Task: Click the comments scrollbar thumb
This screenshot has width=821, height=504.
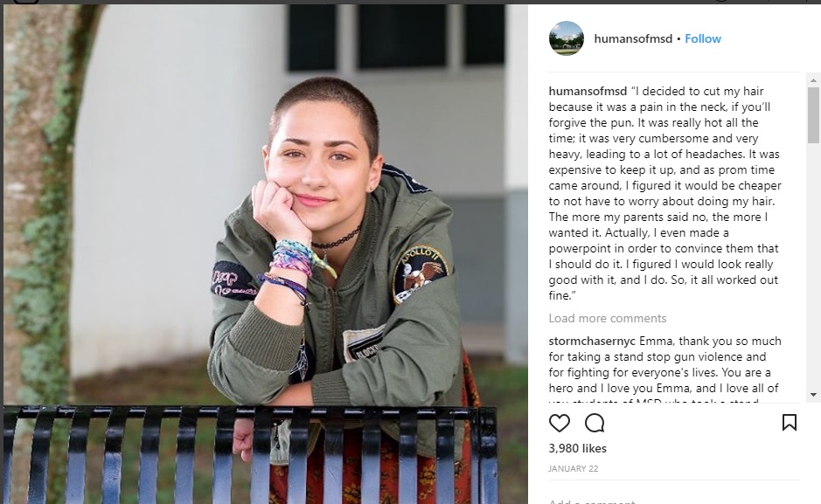Action: click(x=813, y=115)
